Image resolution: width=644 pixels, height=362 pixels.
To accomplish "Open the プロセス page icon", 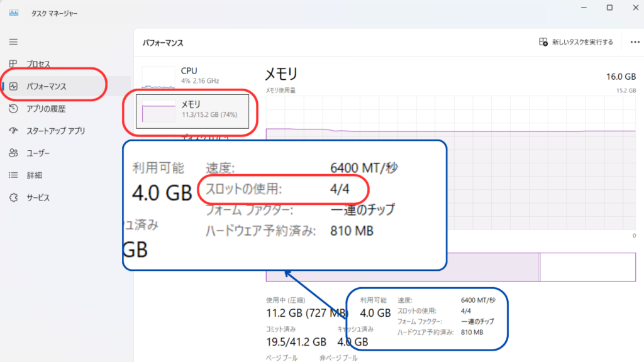I will (13, 64).
